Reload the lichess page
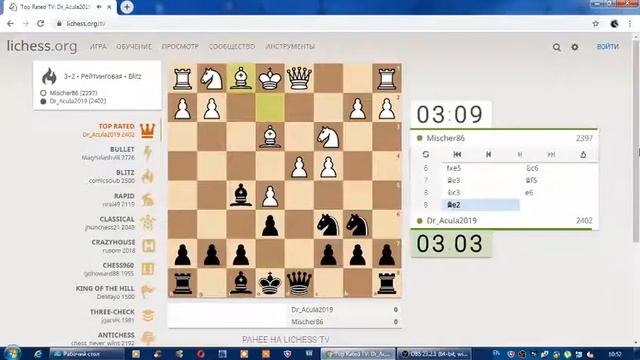 [40, 24]
